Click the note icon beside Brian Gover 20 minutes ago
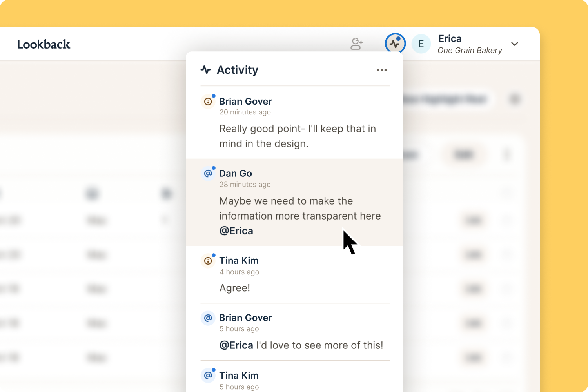The height and width of the screenshot is (392, 588). coord(208,102)
